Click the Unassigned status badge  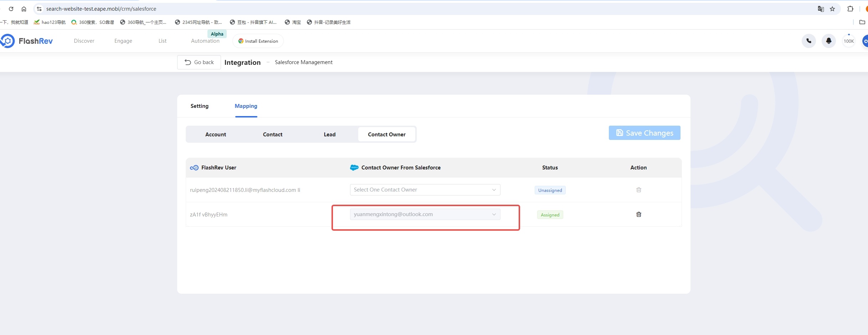550,190
